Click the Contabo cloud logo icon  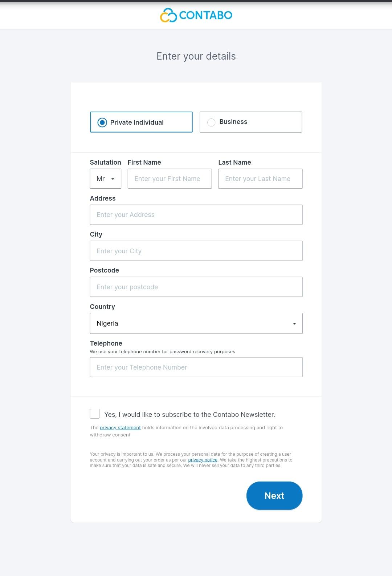pyautogui.click(x=168, y=15)
